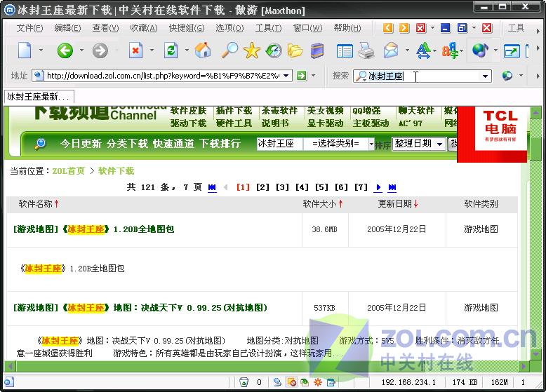Stop loading with the red X page icon
This screenshot has height=392, width=546.
[135, 50]
